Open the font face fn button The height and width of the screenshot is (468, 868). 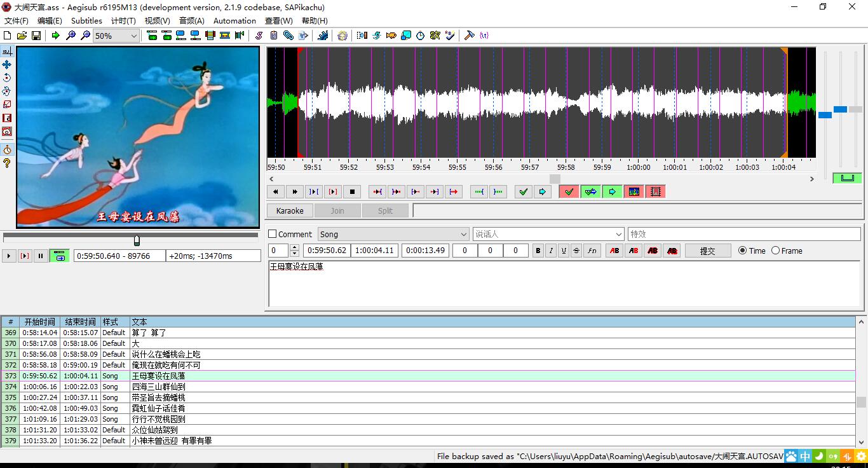[x=592, y=251]
